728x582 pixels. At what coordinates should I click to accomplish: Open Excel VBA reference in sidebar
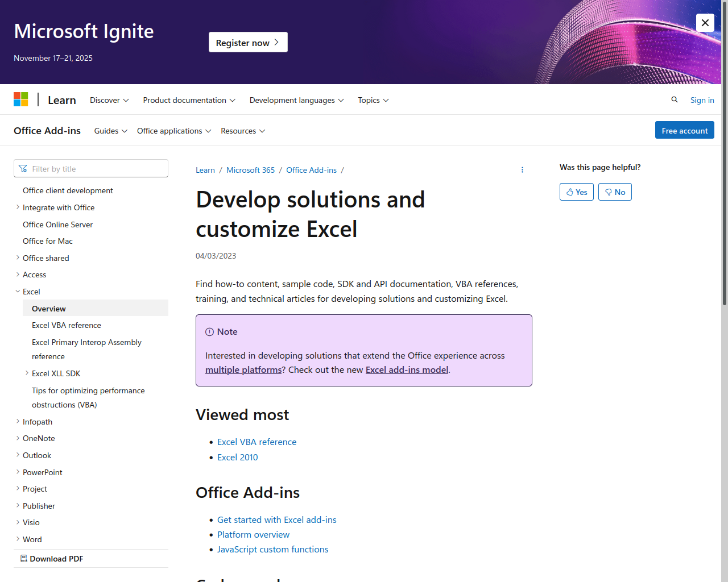click(x=67, y=325)
